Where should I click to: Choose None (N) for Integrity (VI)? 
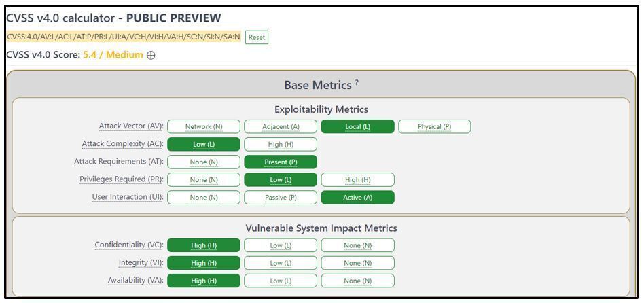coord(357,263)
